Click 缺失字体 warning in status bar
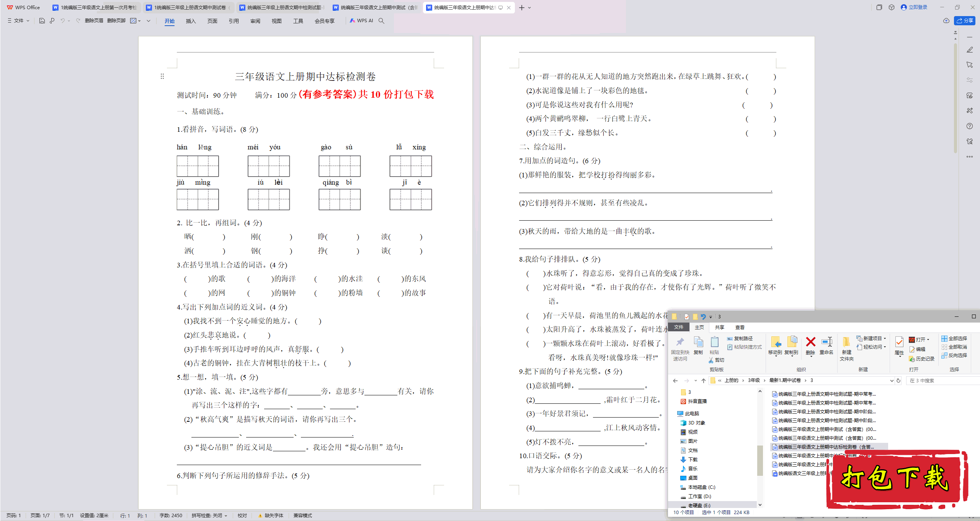Viewport: 980px width, 521px height. click(271, 516)
